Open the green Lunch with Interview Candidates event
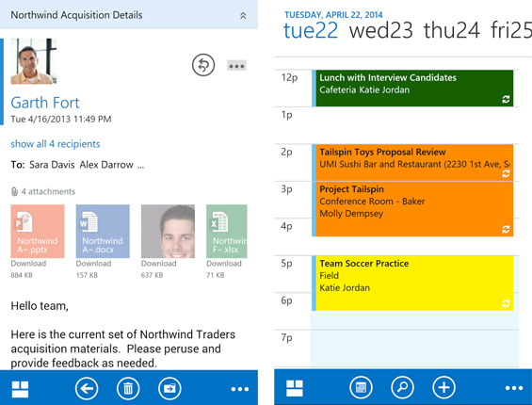The image size is (532, 405). click(x=412, y=89)
